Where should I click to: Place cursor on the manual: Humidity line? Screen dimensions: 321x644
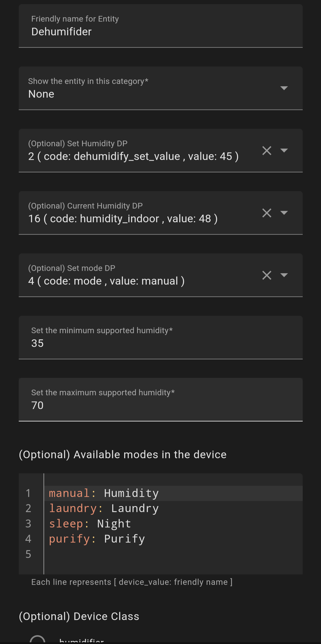[x=104, y=493]
